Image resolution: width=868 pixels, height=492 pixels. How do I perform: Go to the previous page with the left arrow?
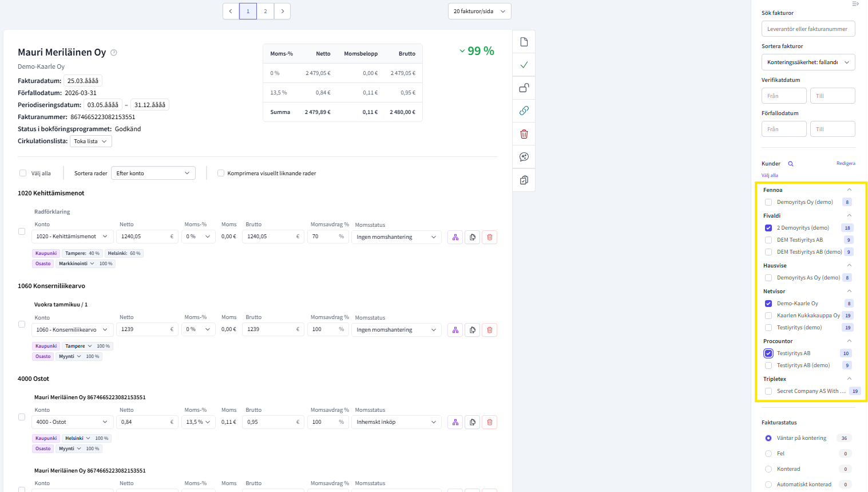pos(231,11)
